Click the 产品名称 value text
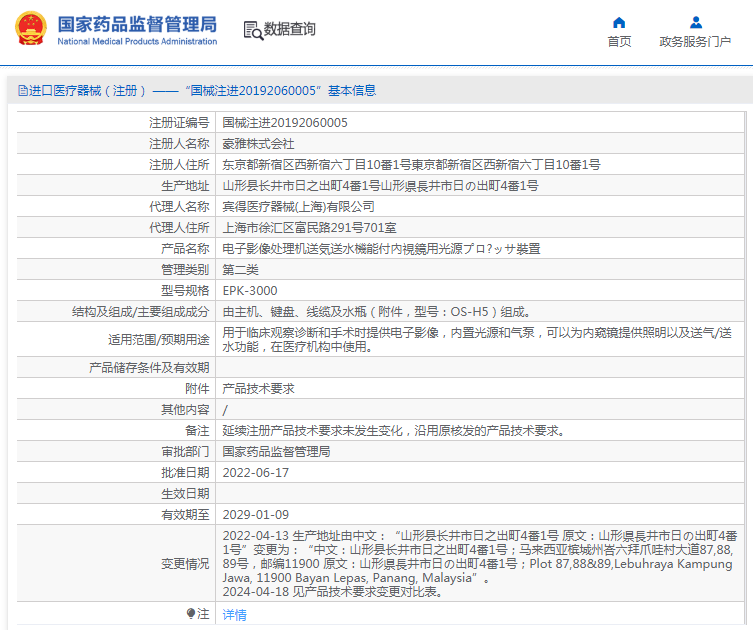The height and width of the screenshot is (630, 753). [381, 249]
